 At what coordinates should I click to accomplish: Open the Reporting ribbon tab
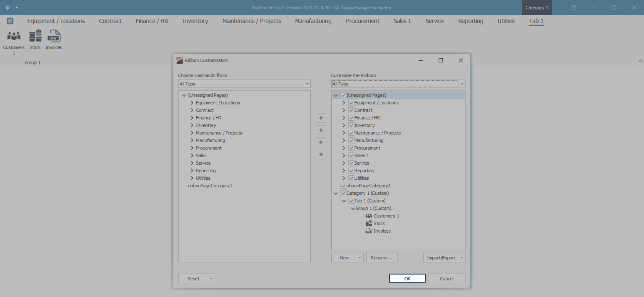coord(471,21)
